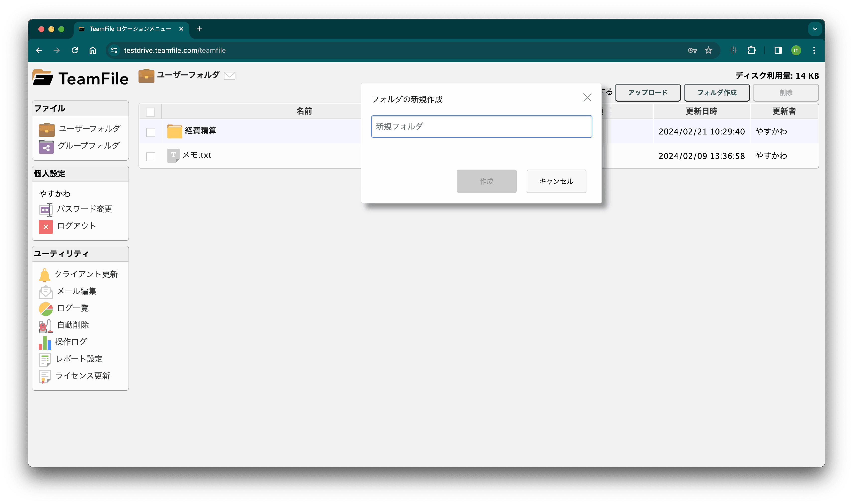Click the キャンセル button in the dialog

coord(556,181)
